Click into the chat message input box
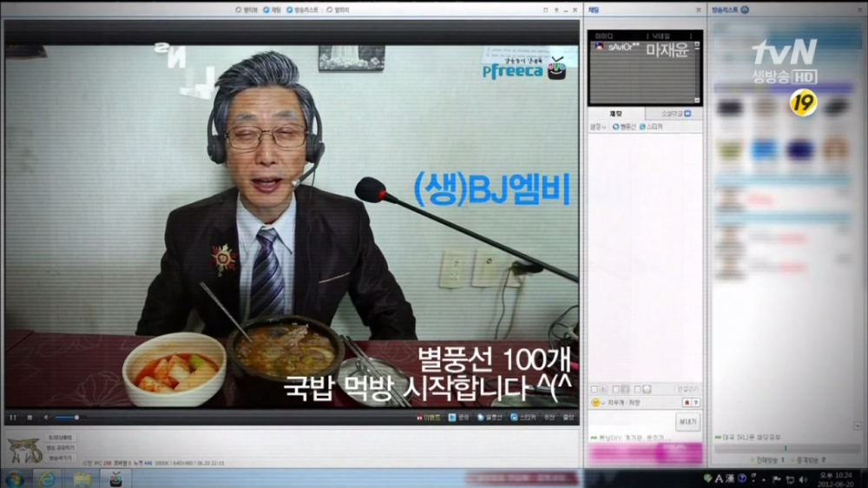868x488 pixels. (632, 422)
